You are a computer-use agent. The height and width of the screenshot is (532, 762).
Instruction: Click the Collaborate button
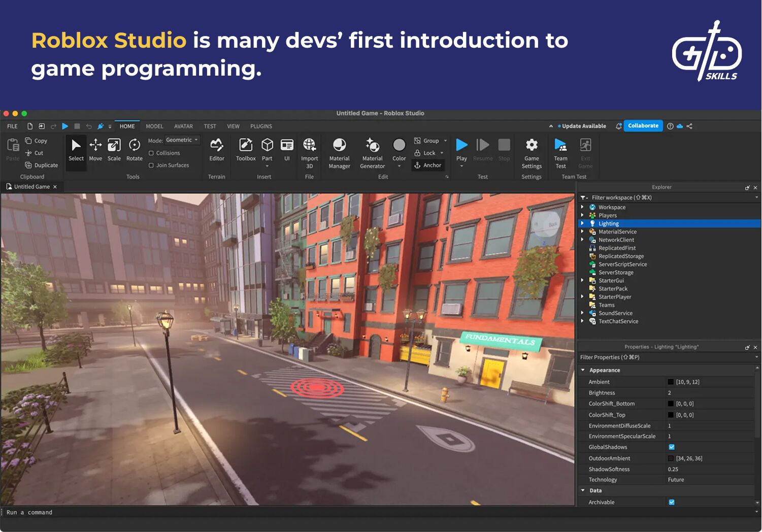[x=643, y=126]
